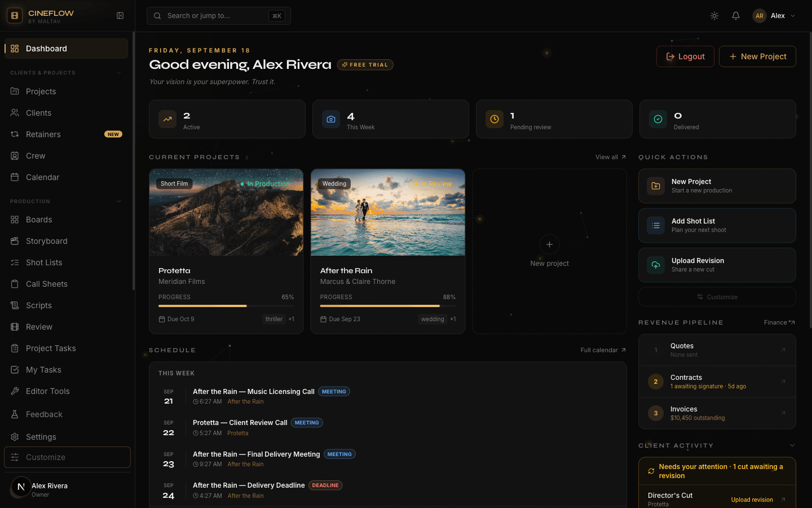Click the Feedback flask icon

15,414
